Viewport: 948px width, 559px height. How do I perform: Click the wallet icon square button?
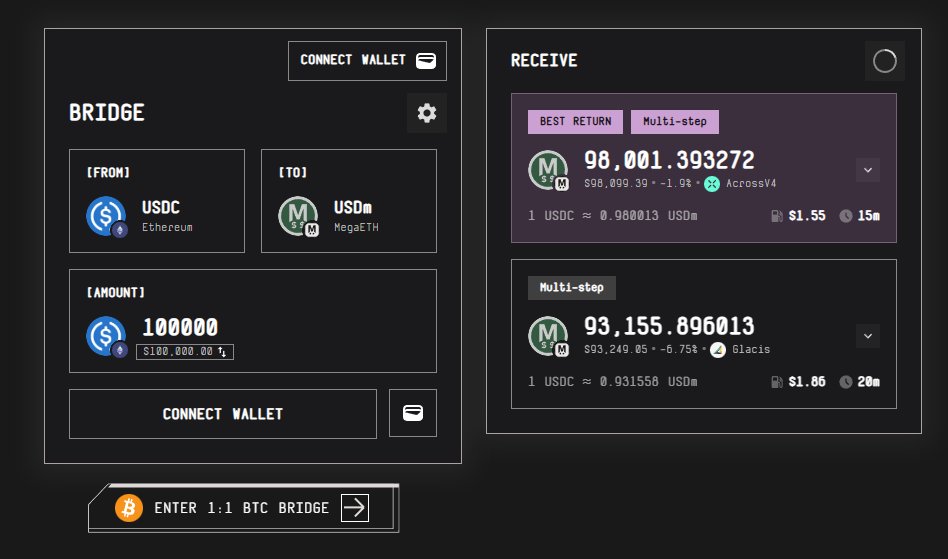click(x=413, y=413)
